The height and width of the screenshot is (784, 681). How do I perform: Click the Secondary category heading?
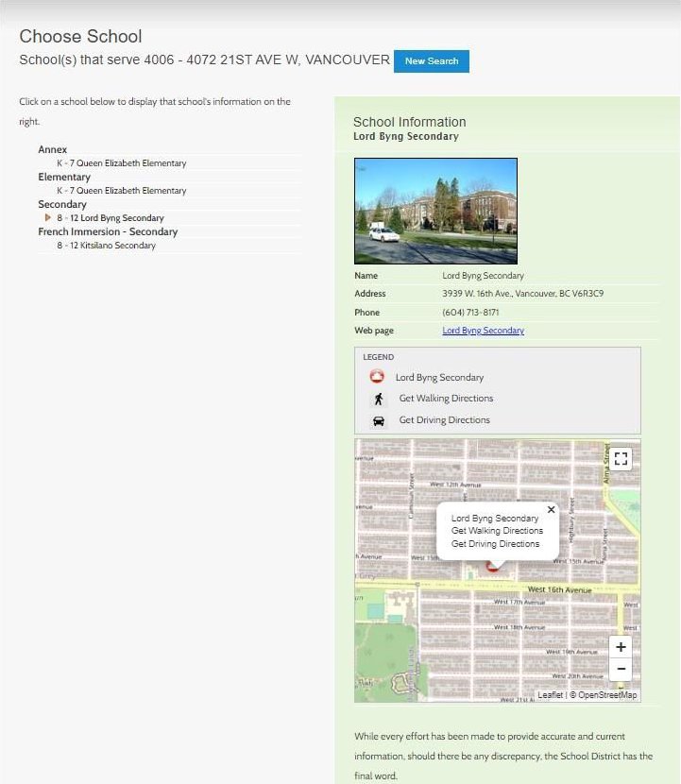pyautogui.click(x=62, y=204)
